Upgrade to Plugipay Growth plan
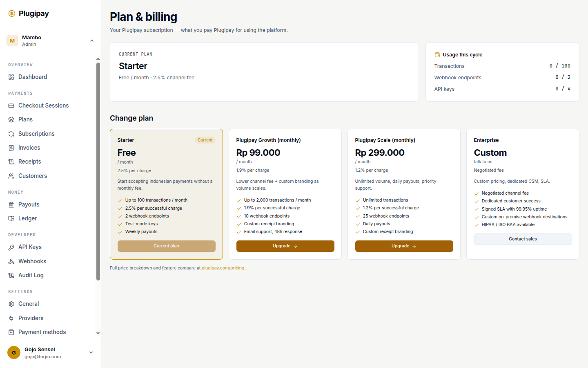Viewport: 588px width, 368px height. tap(285, 246)
